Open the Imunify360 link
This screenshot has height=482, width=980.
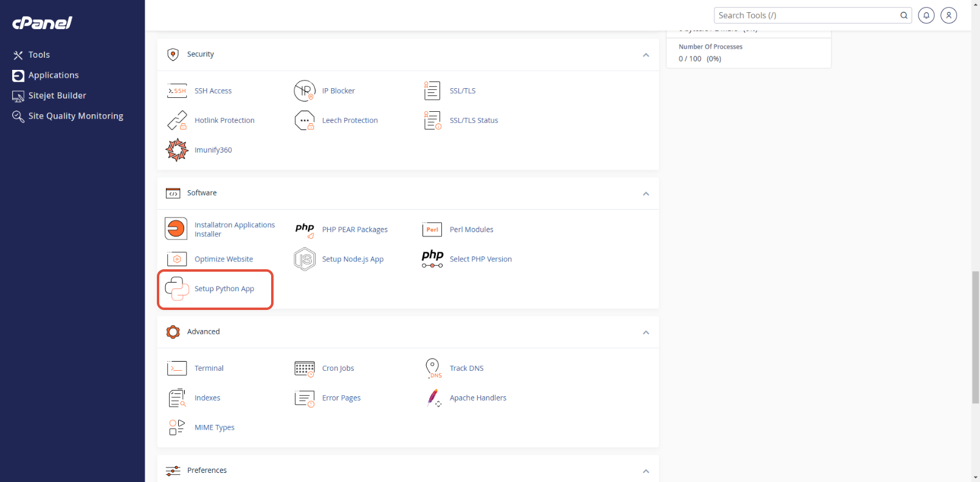click(213, 150)
